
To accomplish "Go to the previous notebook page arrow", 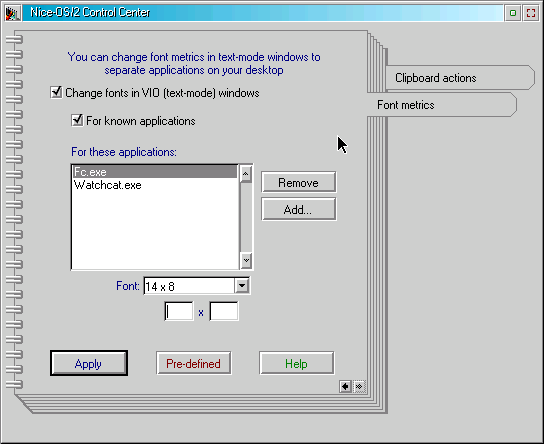I will point(345,386).
